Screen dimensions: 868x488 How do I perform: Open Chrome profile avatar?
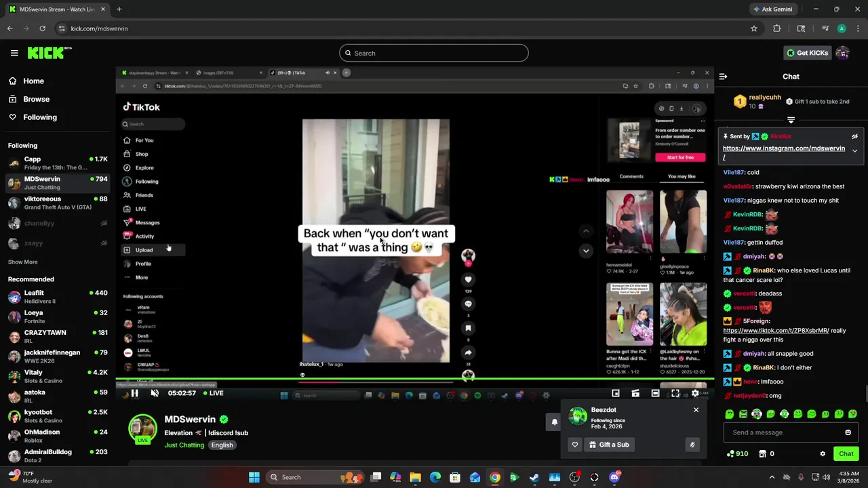tap(842, 28)
